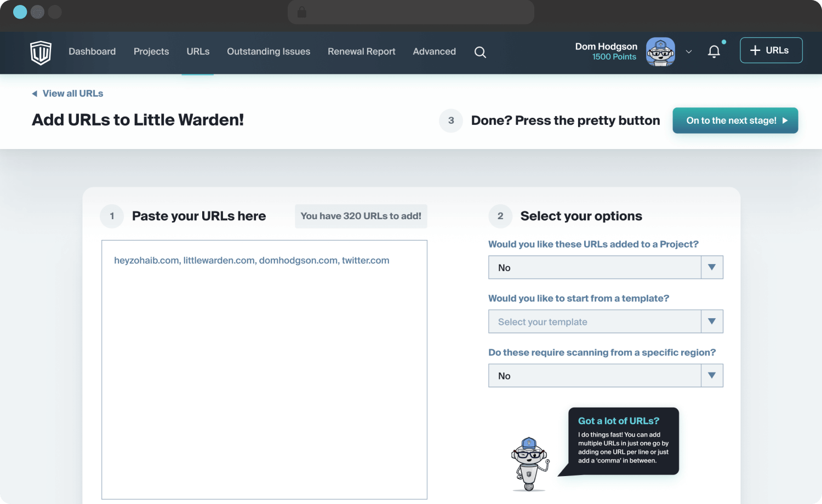822x504 pixels.
Task: Open the Advanced menu item
Action: pyautogui.click(x=435, y=51)
